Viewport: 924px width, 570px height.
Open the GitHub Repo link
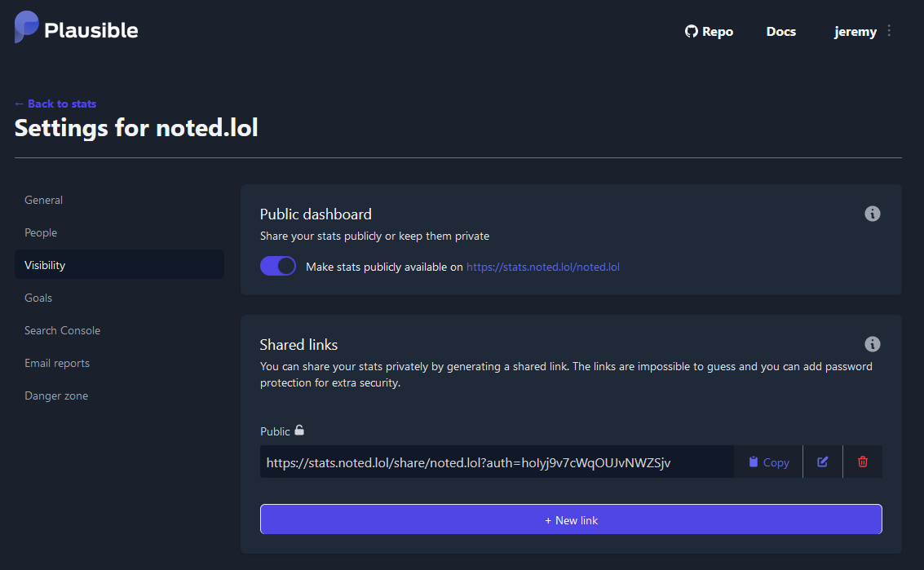pyautogui.click(x=709, y=32)
